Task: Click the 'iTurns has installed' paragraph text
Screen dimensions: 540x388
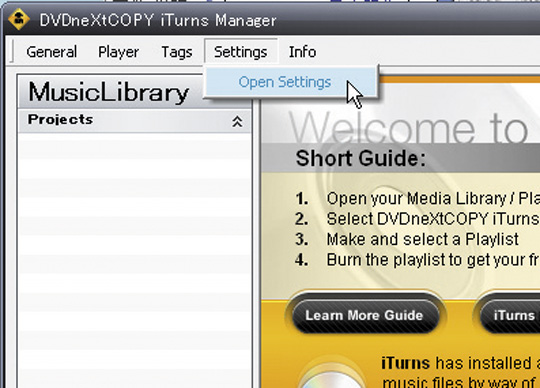Action: point(460,372)
